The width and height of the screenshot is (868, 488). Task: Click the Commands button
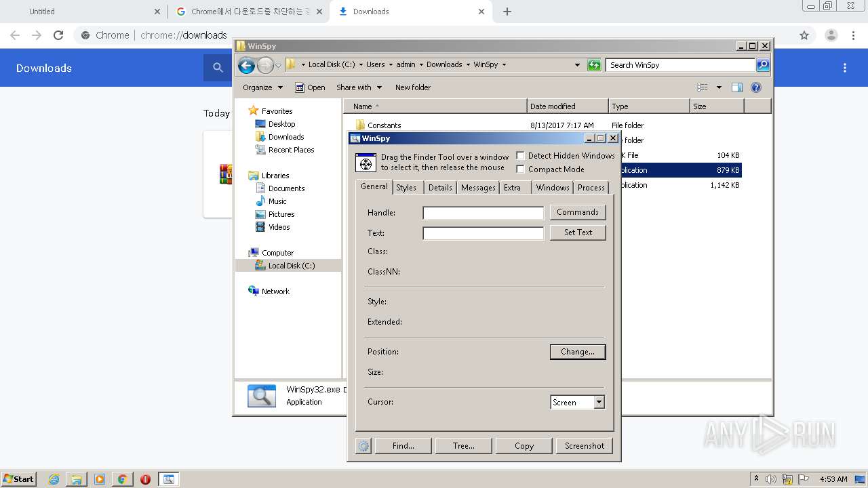[x=578, y=212]
